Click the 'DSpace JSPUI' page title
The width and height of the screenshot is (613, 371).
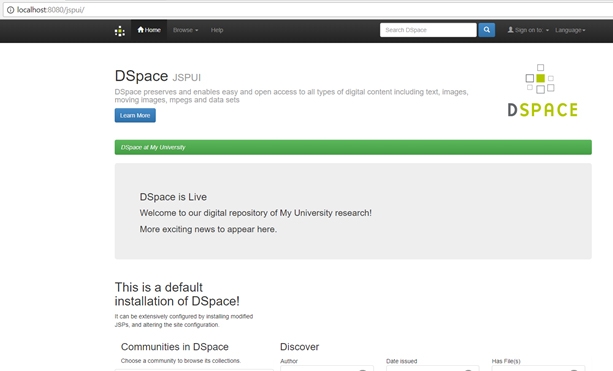(x=158, y=76)
